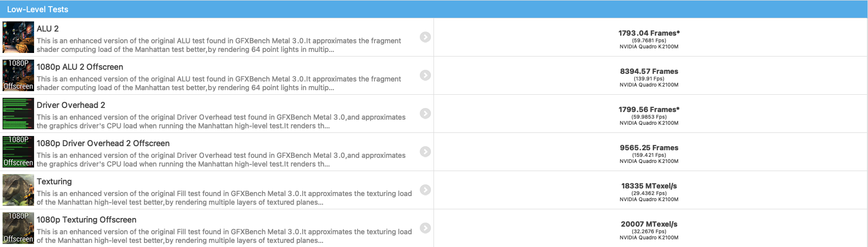The height and width of the screenshot is (247, 868).
Task: Click the 1080p Driver Overhead 2 Offscreen thumbnail
Action: pyautogui.click(x=18, y=152)
